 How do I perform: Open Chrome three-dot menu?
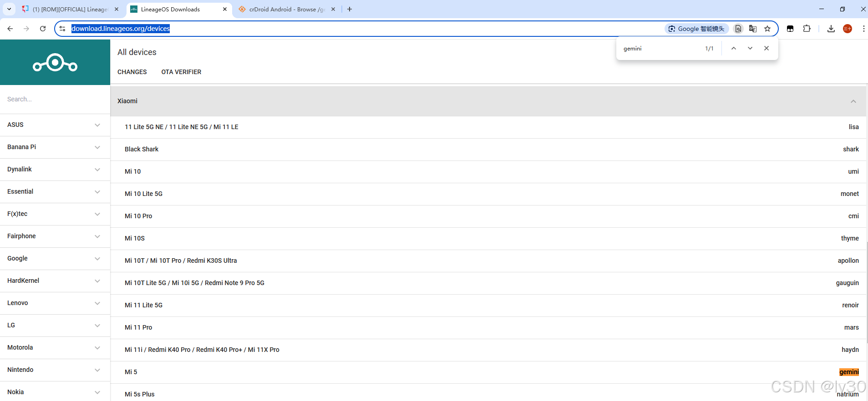863,29
